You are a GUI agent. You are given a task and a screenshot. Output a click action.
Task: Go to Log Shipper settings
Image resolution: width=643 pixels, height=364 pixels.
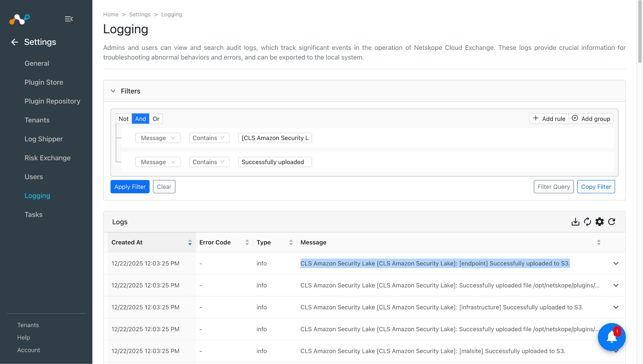[44, 139]
